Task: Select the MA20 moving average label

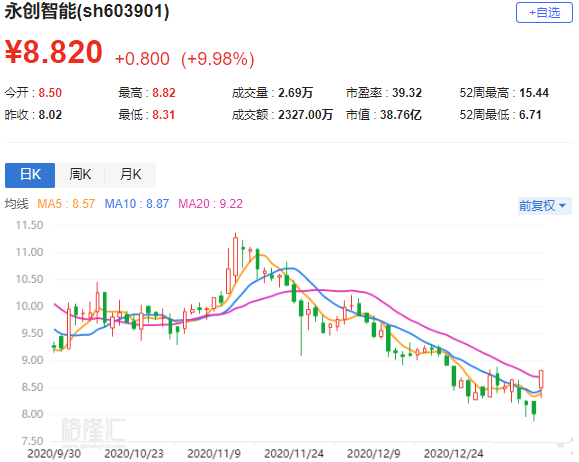Action: [x=210, y=204]
